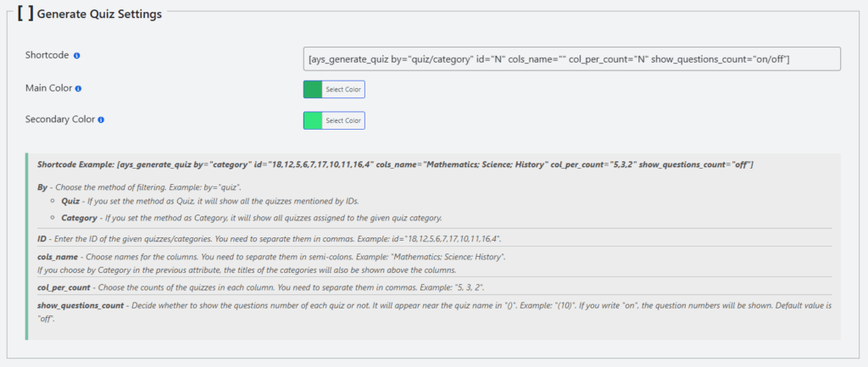This screenshot has width=868, height=367.
Task: Open the Main Color dark green swatch
Action: 313,90
